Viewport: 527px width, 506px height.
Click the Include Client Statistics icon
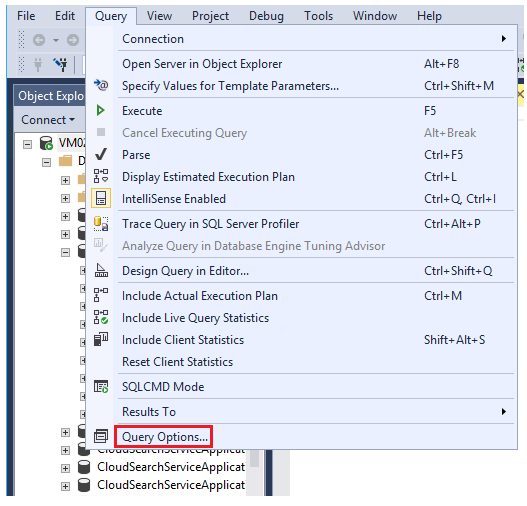[x=101, y=339]
